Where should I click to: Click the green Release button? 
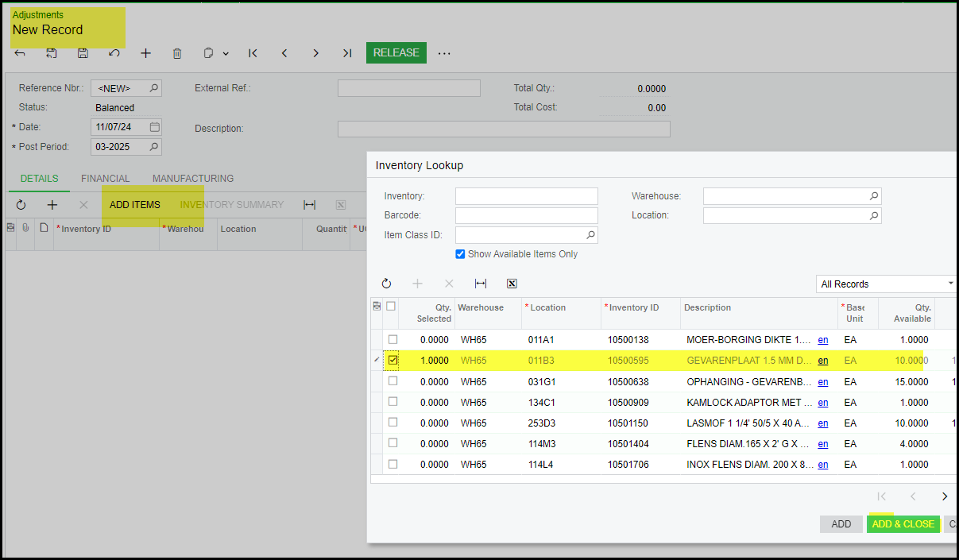click(396, 52)
